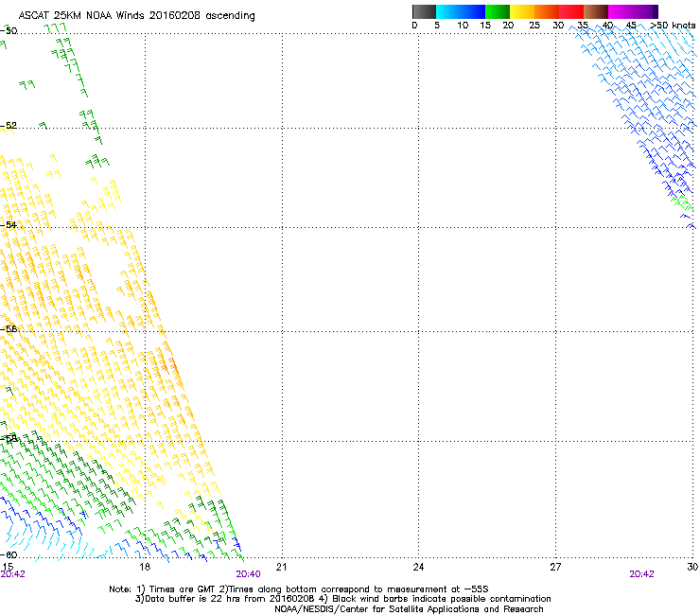
Task: Click the cyan-to-blue 5–15 knots color segment
Action: point(461,11)
